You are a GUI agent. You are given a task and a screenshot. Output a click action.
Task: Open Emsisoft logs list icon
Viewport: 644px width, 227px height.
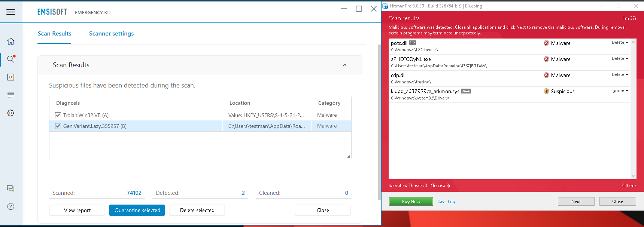(11, 95)
